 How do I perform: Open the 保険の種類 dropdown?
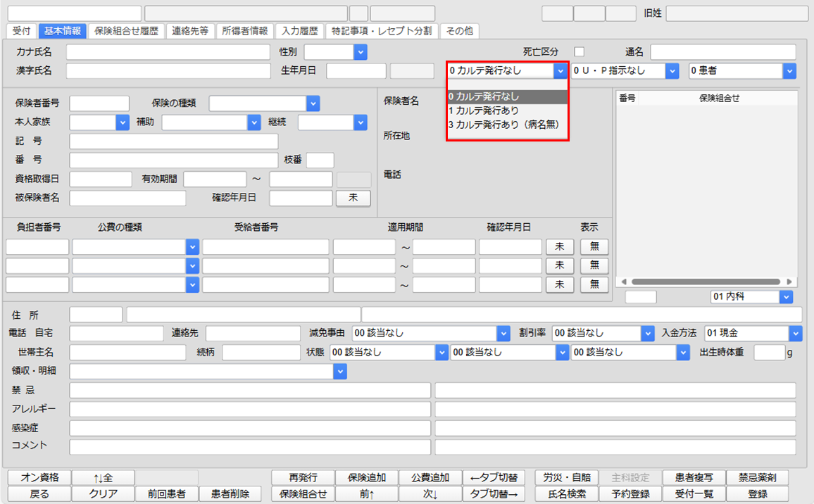[x=312, y=103]
